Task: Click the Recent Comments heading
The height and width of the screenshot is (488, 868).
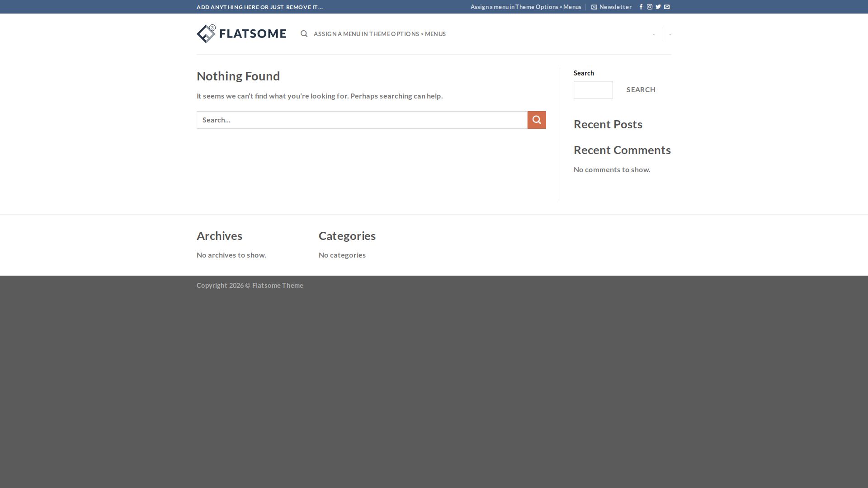Action: 622,150
